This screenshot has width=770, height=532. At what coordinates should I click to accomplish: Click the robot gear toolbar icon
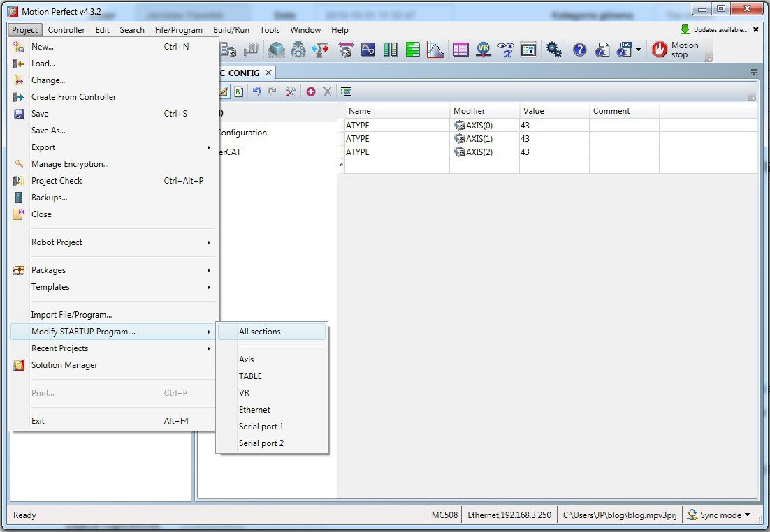click(x=298, y=50)
